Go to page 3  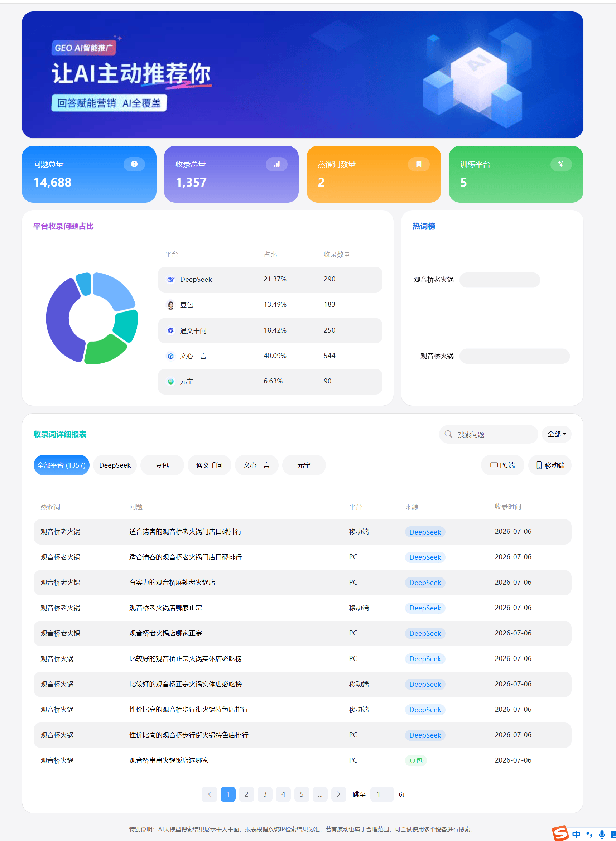[265, 794]
